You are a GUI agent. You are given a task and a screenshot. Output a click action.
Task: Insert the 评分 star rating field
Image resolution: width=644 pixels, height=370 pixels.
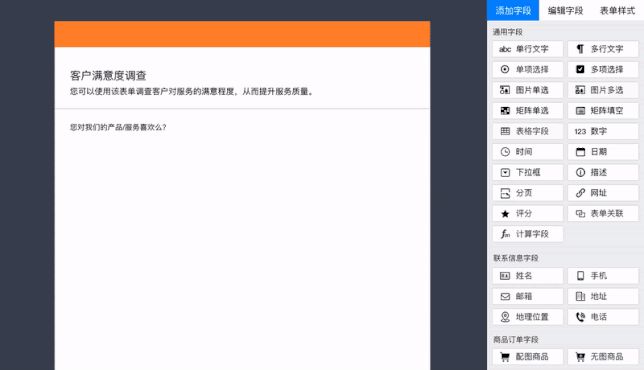click(528, 214)
